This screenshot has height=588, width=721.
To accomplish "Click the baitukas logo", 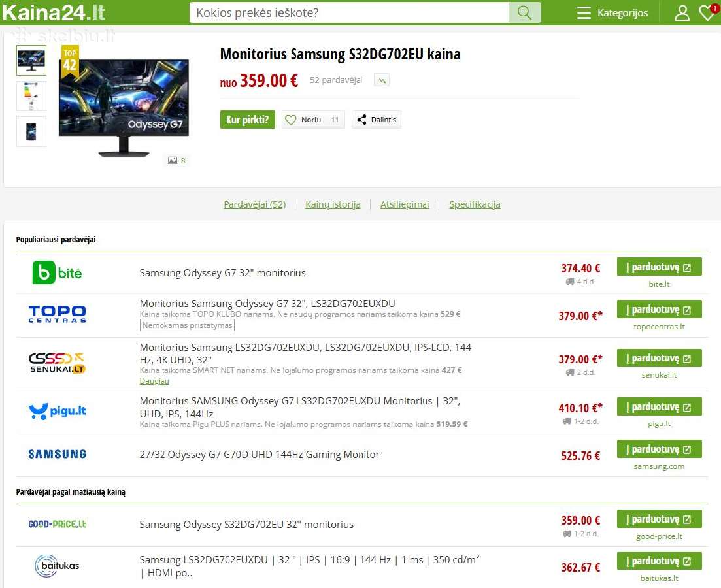I will [57, 566].
